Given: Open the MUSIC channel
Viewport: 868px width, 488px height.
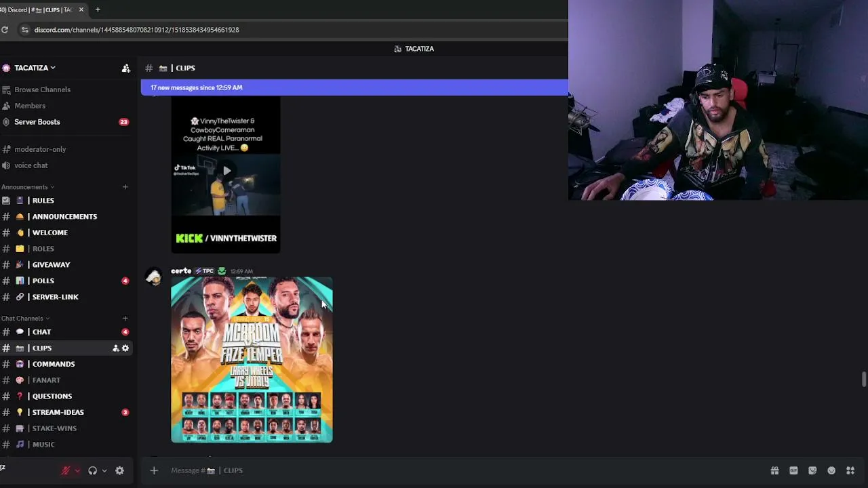Looking at the screenshot, I should [x=43, y=445].
